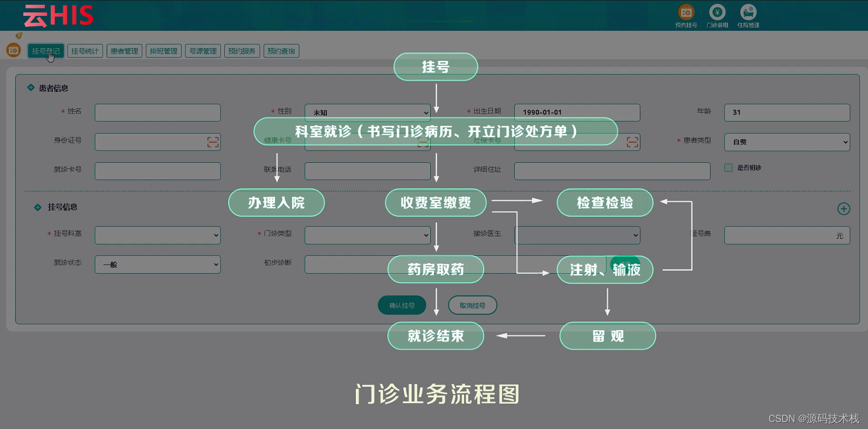The width and height of the screenshot is (868, 429).
Task: Click the 确认挂号 button
Action: (402, 305)
